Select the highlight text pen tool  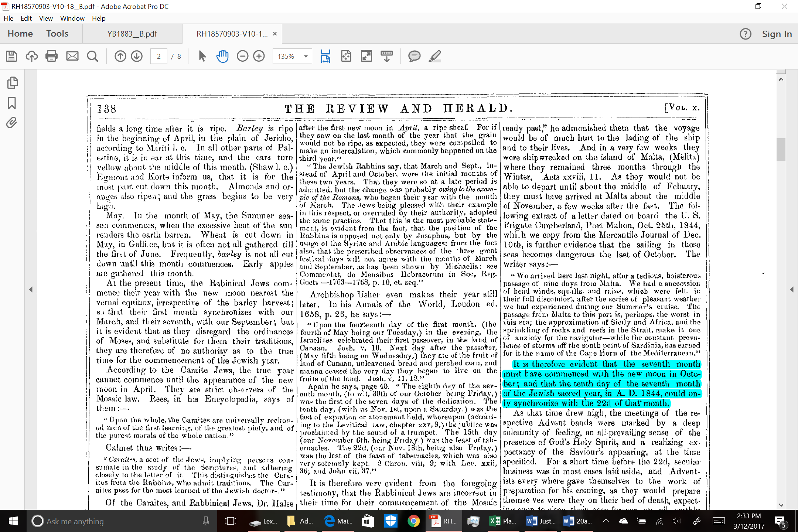[x=435, y=56]
